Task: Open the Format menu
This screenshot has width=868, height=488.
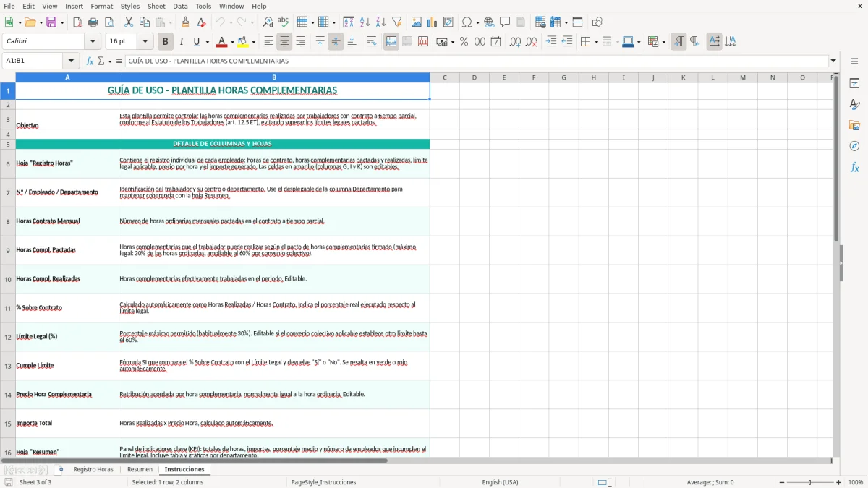Action: point(101,6)
